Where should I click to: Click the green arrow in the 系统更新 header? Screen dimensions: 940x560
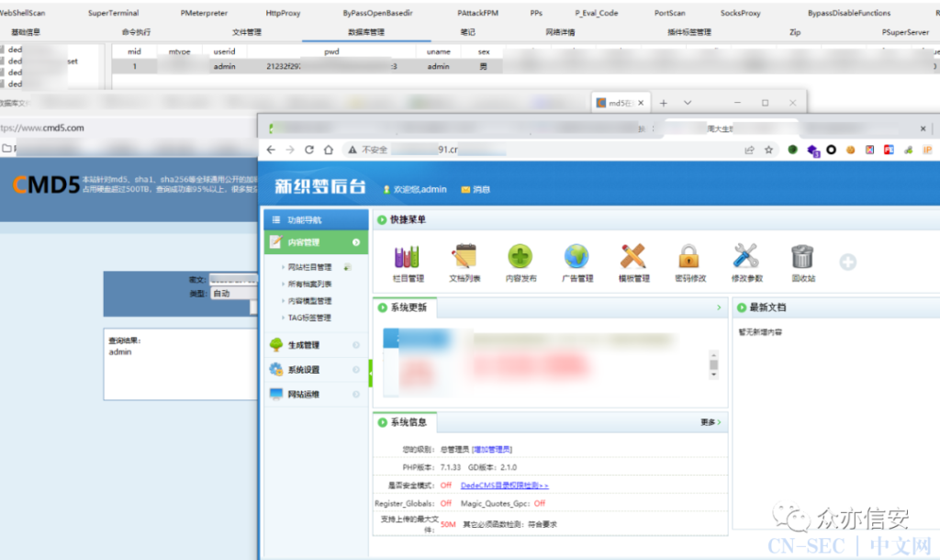[719, 308]
